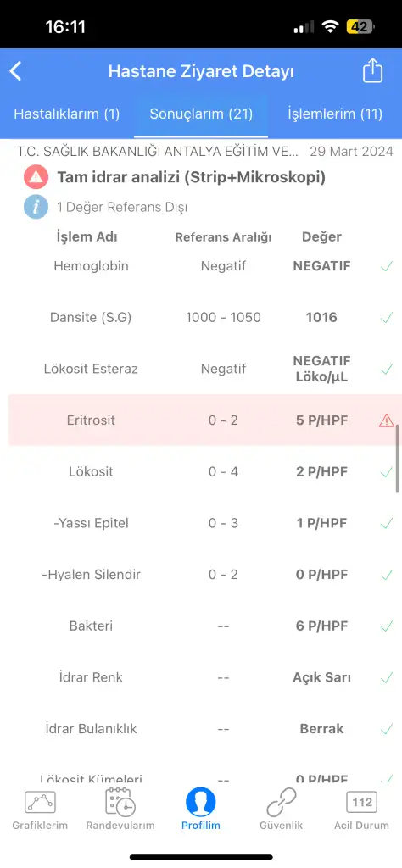Open the share icon at top right

click(x=372, y=71)
